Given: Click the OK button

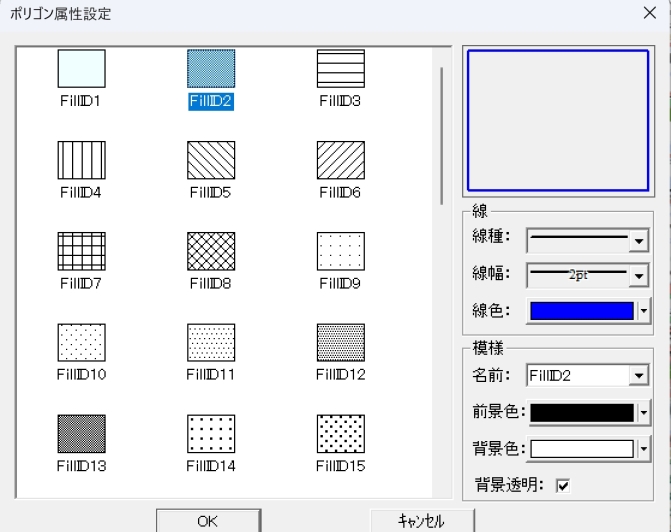Looking at the screenshot, I should pyautogui.click(x=209, y=520).
